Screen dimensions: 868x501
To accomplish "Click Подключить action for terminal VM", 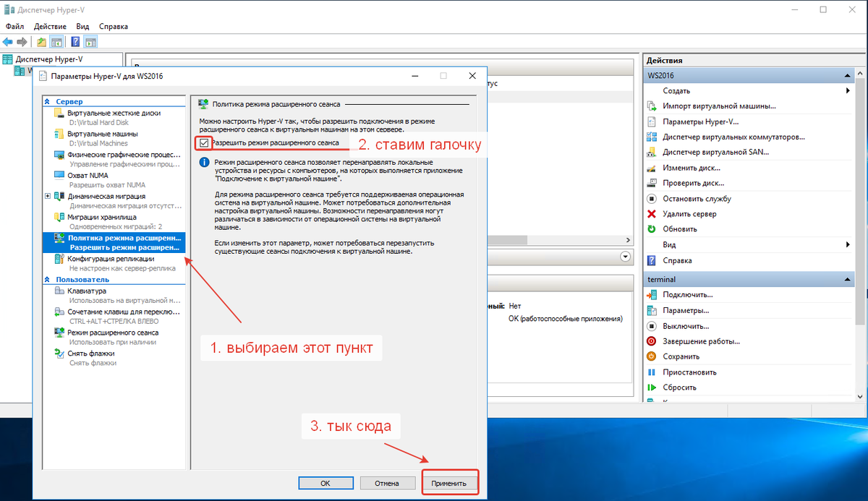I will coord(687,295).
